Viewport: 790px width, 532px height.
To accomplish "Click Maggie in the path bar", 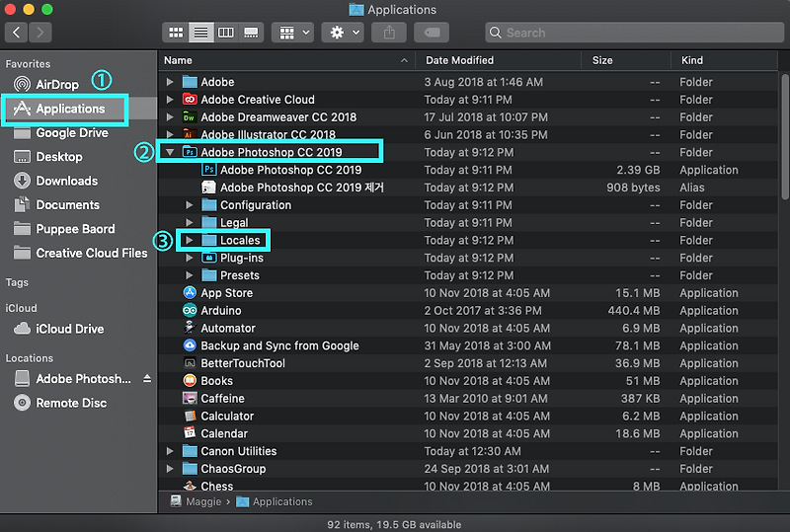I will [196, 501].
